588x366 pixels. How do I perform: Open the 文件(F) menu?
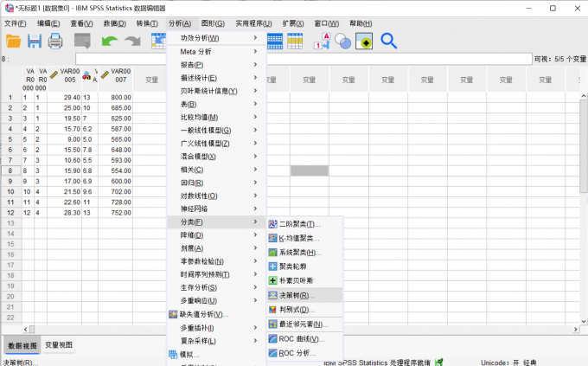point(16,23)
